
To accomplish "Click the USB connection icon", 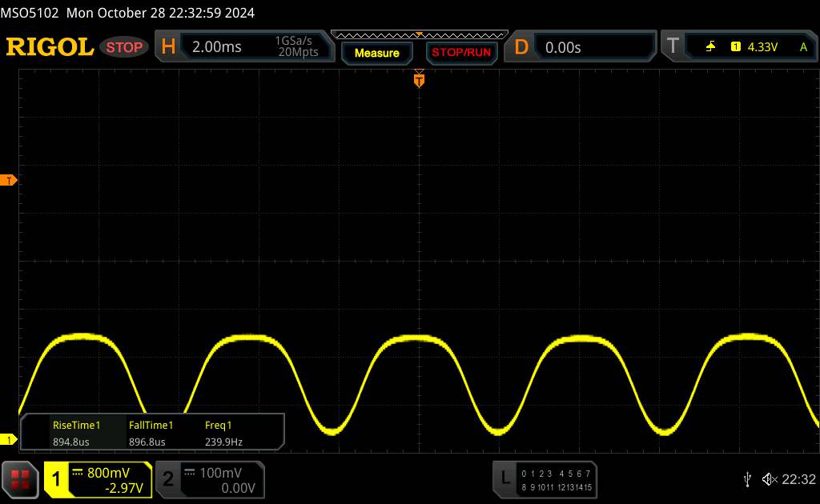I will pos(747,479).
